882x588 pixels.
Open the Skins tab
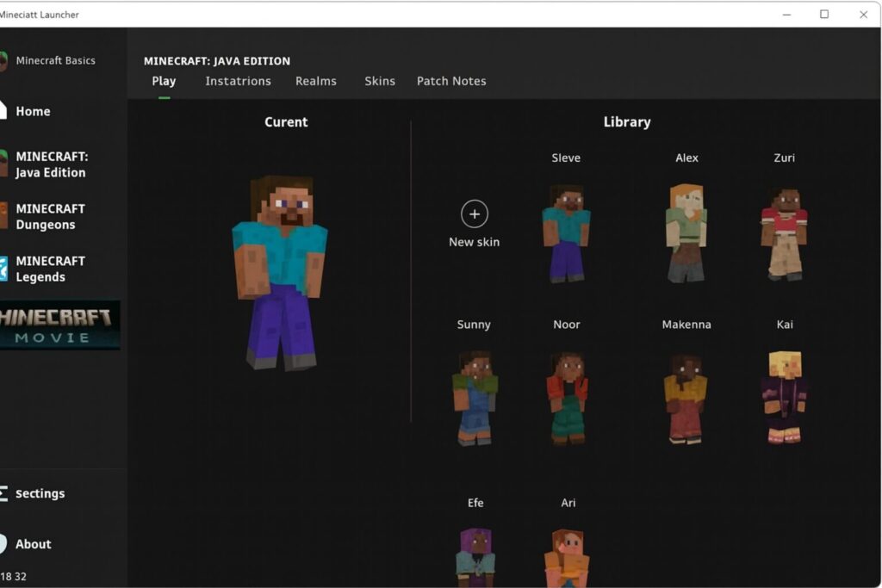(380, 81)
